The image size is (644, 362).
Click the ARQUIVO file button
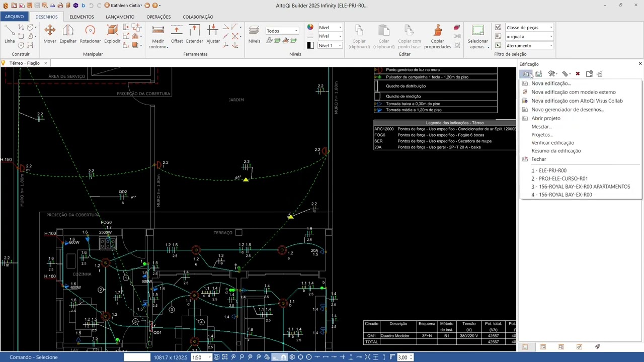[15, 17]
